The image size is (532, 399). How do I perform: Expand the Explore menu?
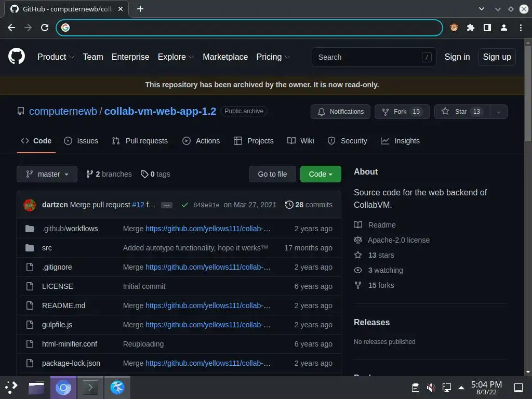[176, 57]
